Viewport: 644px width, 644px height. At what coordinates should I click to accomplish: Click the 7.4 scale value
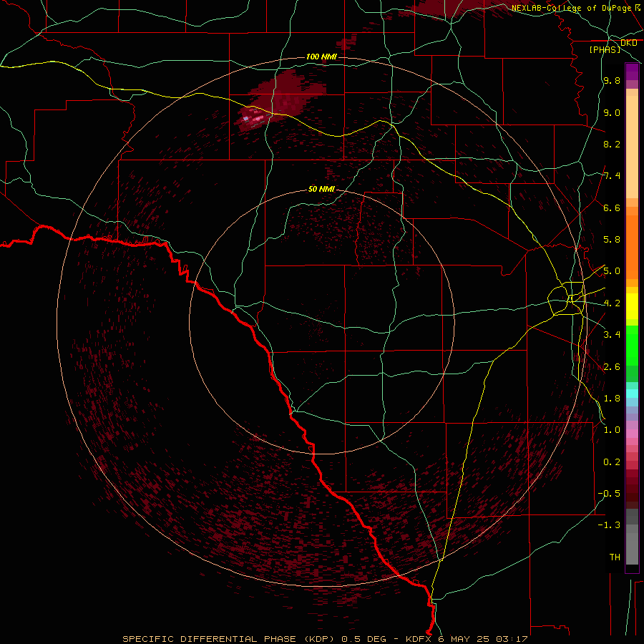(x=612, y=176)
